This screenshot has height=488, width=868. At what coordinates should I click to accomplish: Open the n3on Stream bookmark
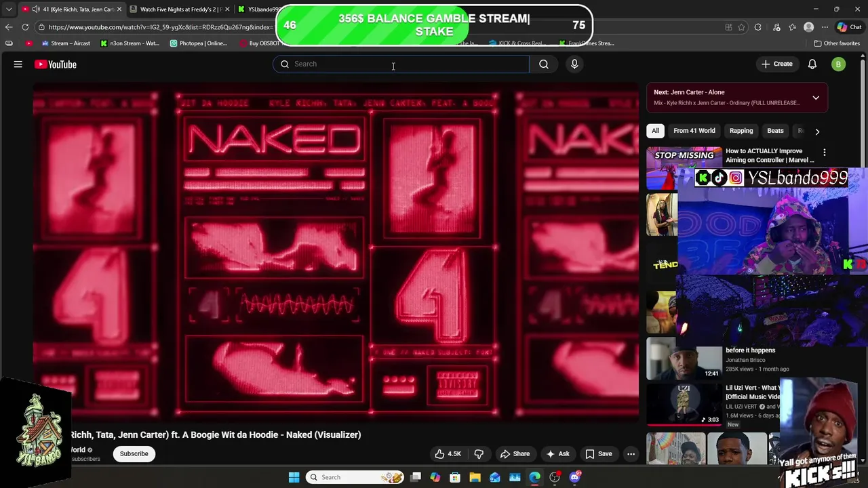click(130, 43)
